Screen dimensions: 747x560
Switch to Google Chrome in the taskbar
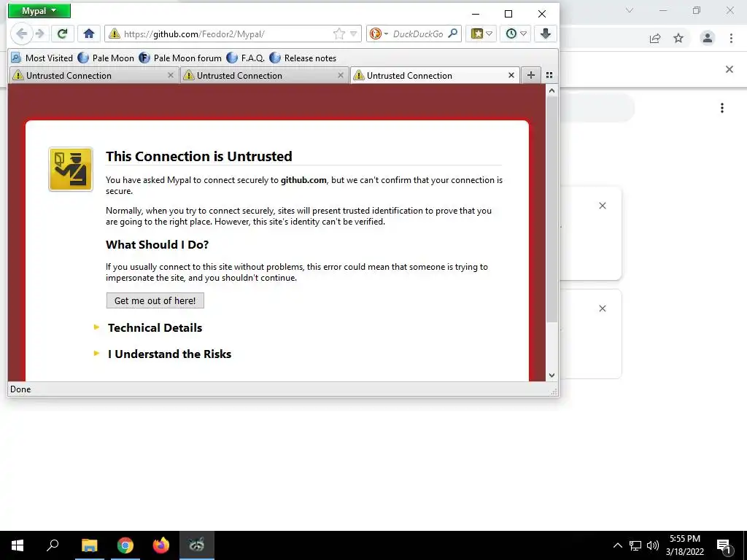click(125, 545)
